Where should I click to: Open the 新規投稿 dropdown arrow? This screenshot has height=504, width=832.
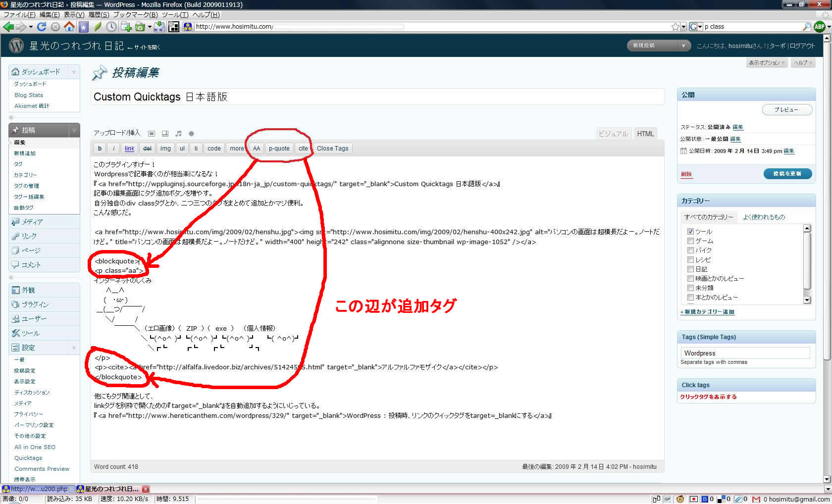683,46
